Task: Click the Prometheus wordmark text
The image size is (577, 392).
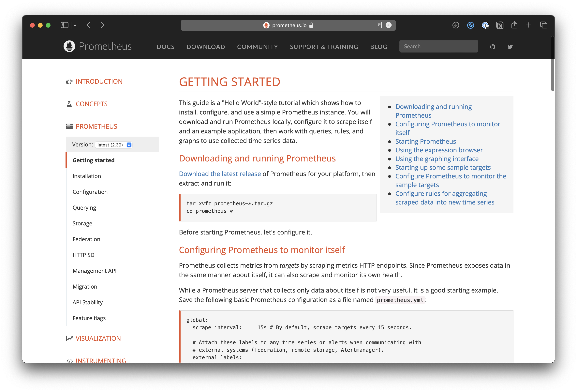Action: pos(105,46)
